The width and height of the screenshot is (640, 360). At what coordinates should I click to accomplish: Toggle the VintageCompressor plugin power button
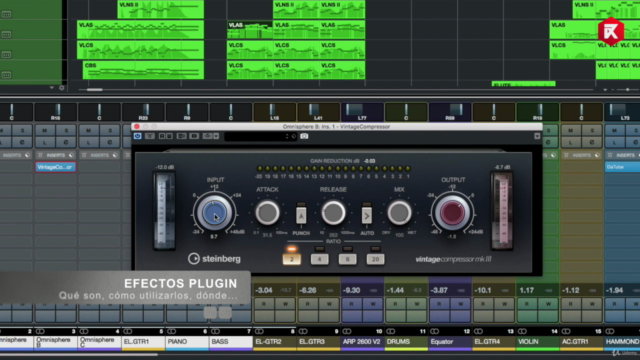138,136
